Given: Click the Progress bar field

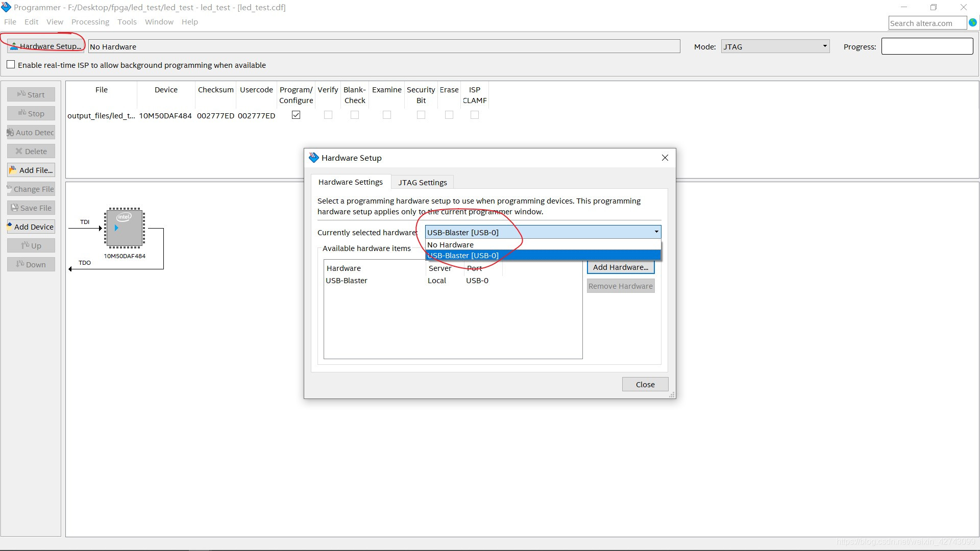Looking at the screenshot, I should click(x=926, y=46).
